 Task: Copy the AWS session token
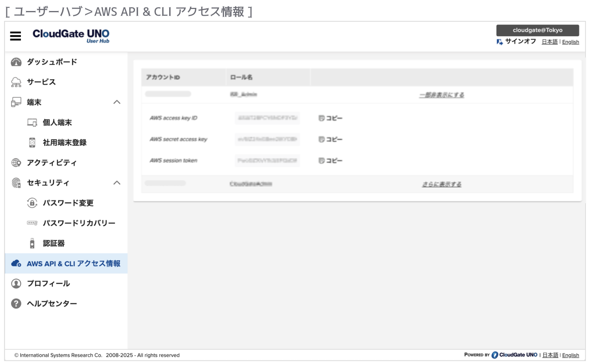click(330, 161)
